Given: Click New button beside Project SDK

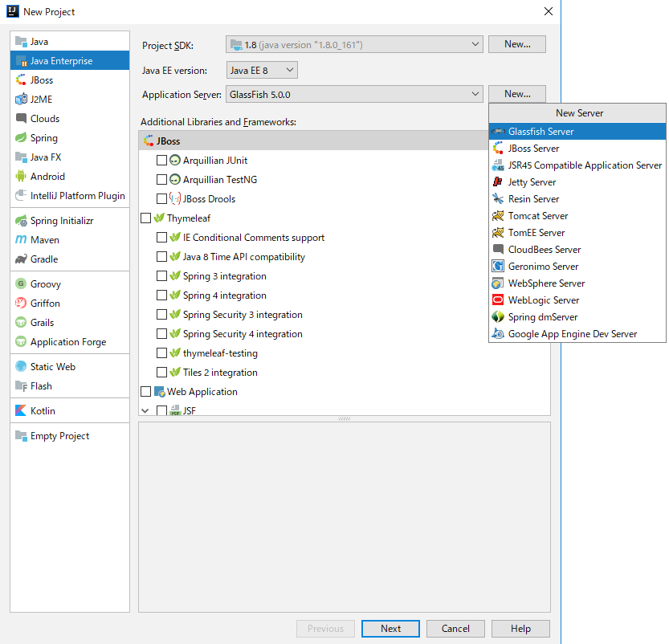Looking at the screenshot, I should (x=517, y=44).
